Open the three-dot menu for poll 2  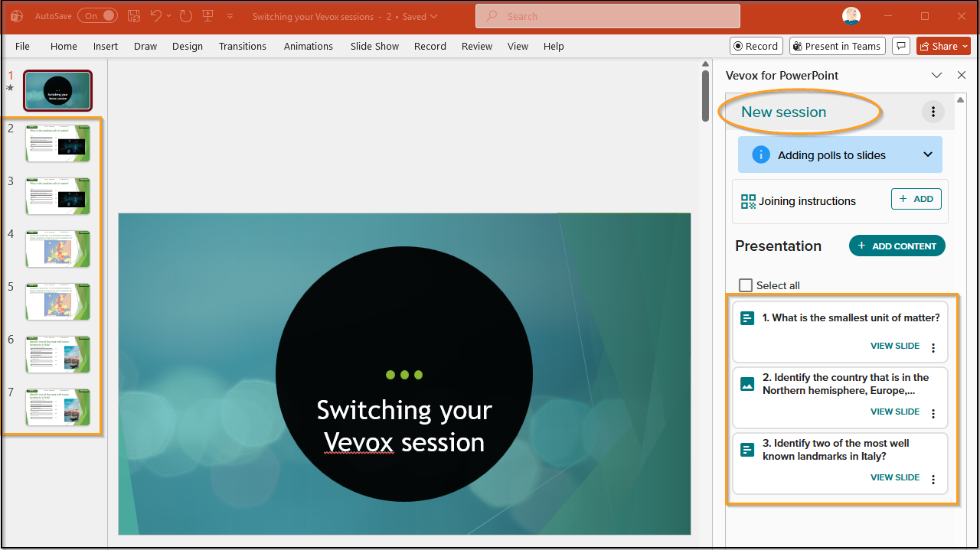(933, 414)
